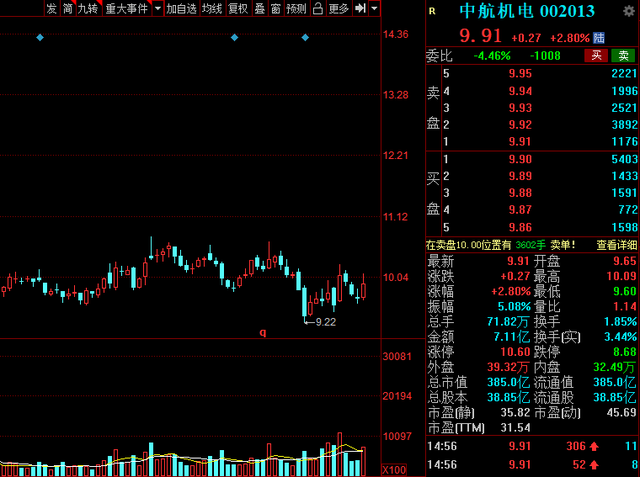Viewport: 640px width, 477px height.
Task: Select sell level 4 price 9.94
Action: (520, 91)
